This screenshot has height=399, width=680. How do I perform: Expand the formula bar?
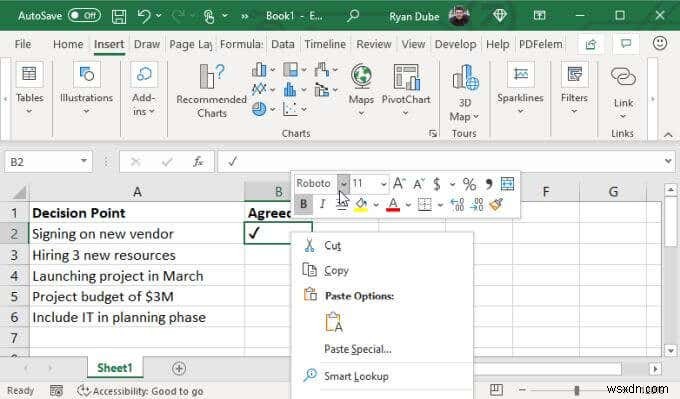click(668, 161)
